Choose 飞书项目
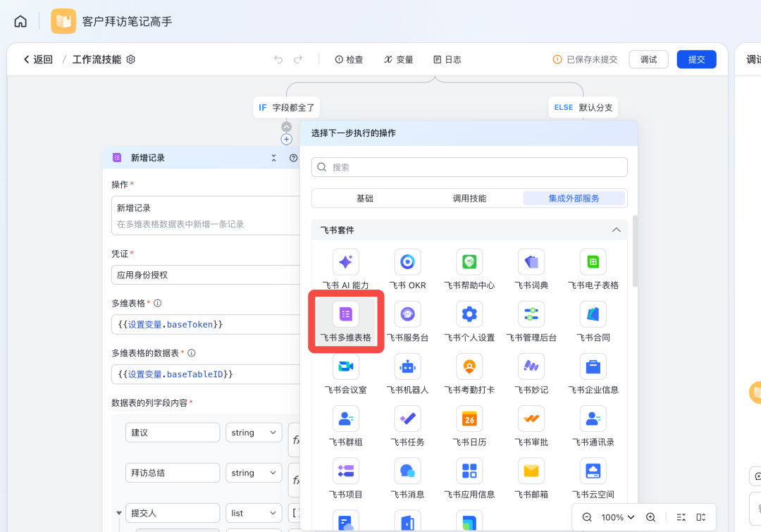This screenshot has height=532, width=761. pos(345,478)
